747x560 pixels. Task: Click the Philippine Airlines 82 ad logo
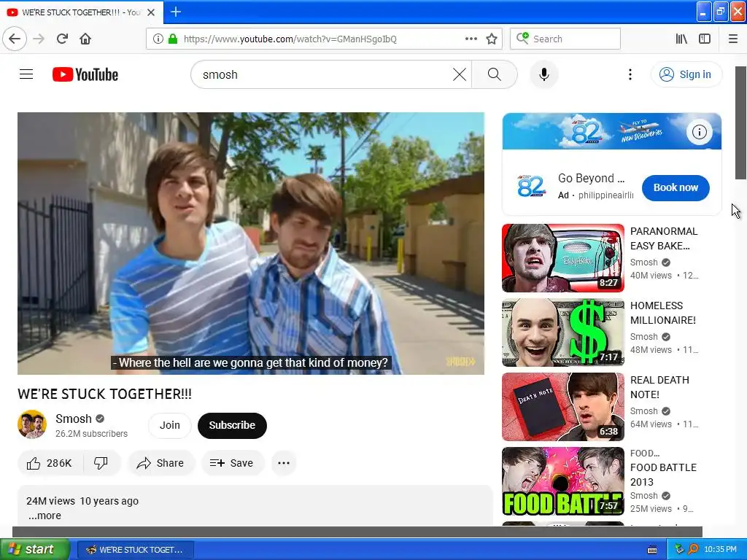click(531, 186)
